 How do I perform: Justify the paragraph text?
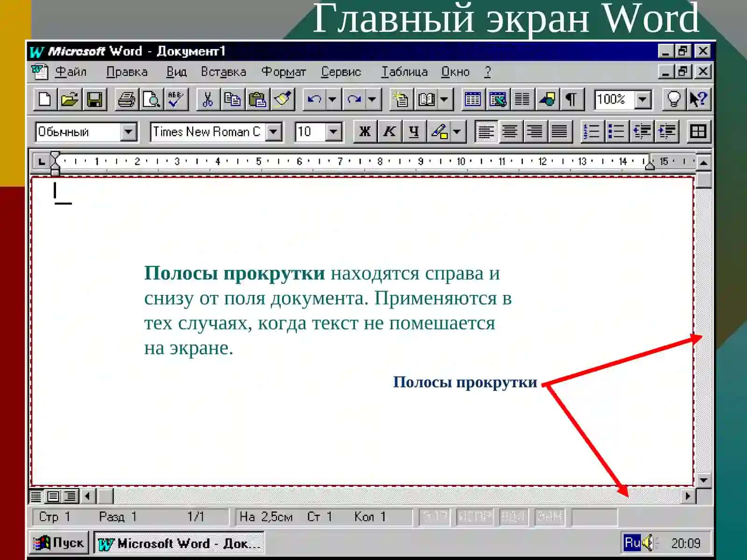tap(560, 132)
